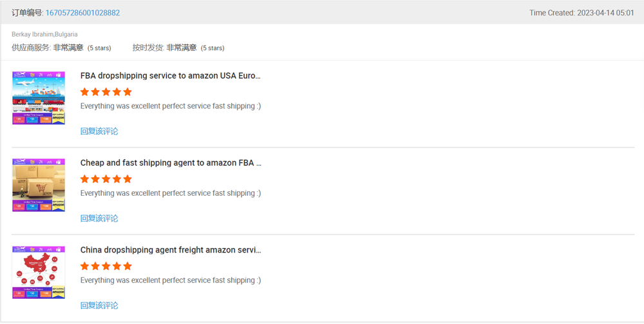Open FBA dropshipping service to amazon title

coord(171,76)
